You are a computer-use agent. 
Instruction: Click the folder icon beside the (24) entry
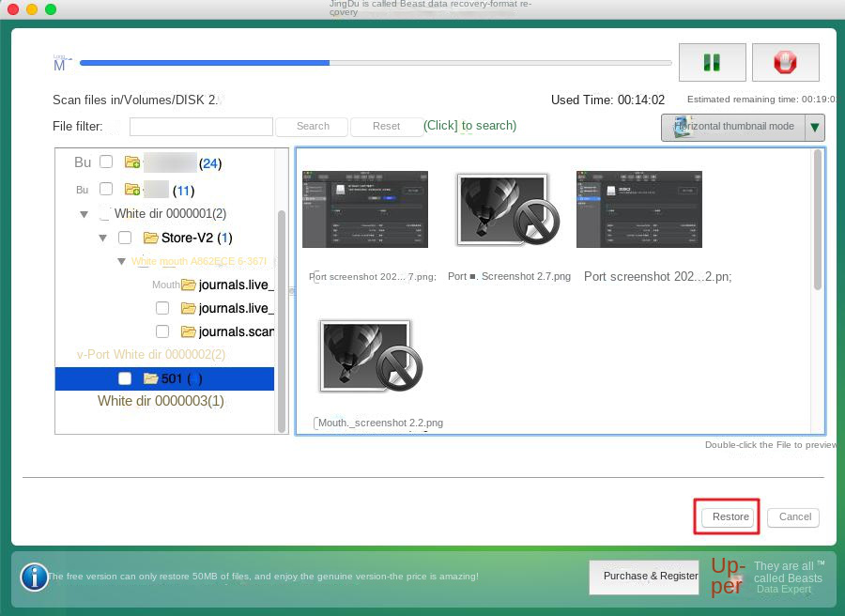click(133, 162)
